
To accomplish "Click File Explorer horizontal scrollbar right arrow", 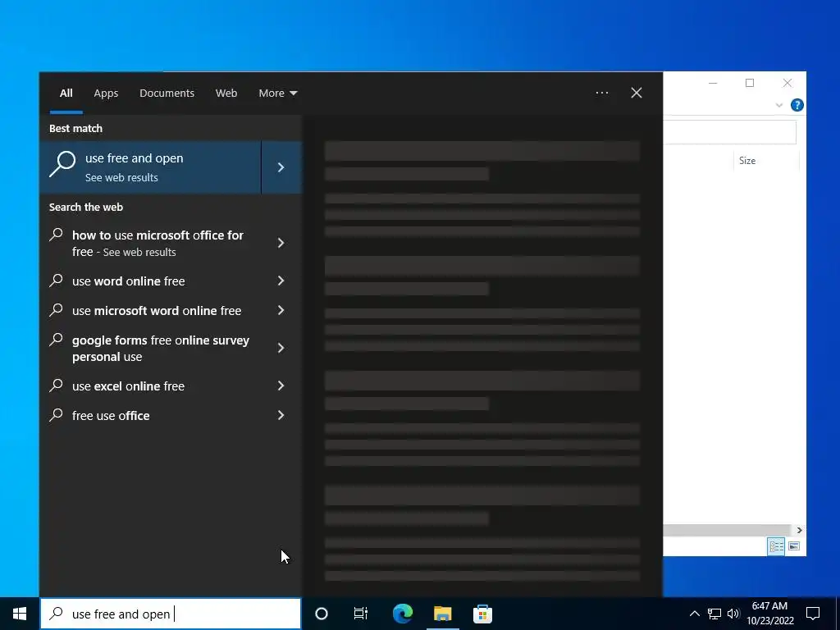I will (799, 530).
